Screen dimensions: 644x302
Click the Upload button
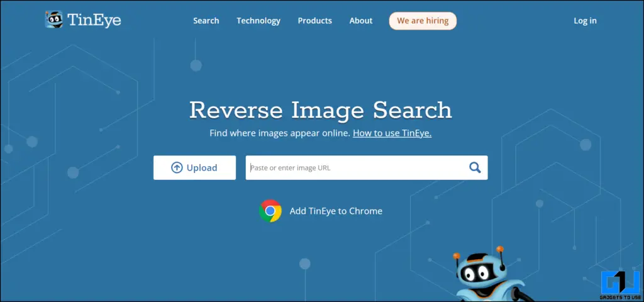(x=195, y=167)
